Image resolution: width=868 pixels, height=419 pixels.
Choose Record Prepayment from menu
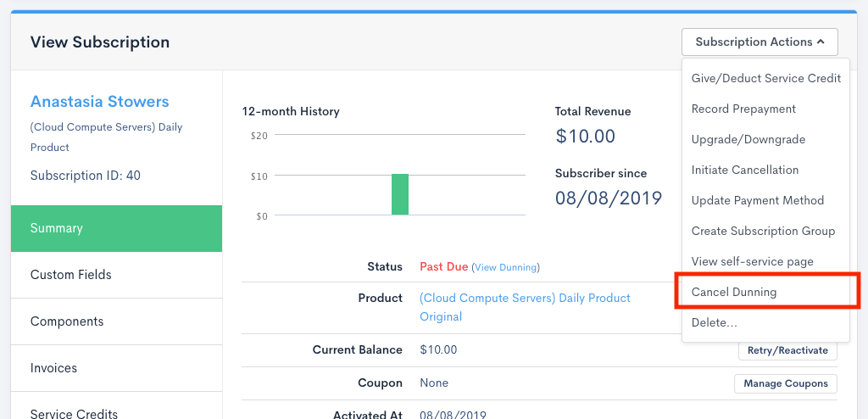click(743, 109)
